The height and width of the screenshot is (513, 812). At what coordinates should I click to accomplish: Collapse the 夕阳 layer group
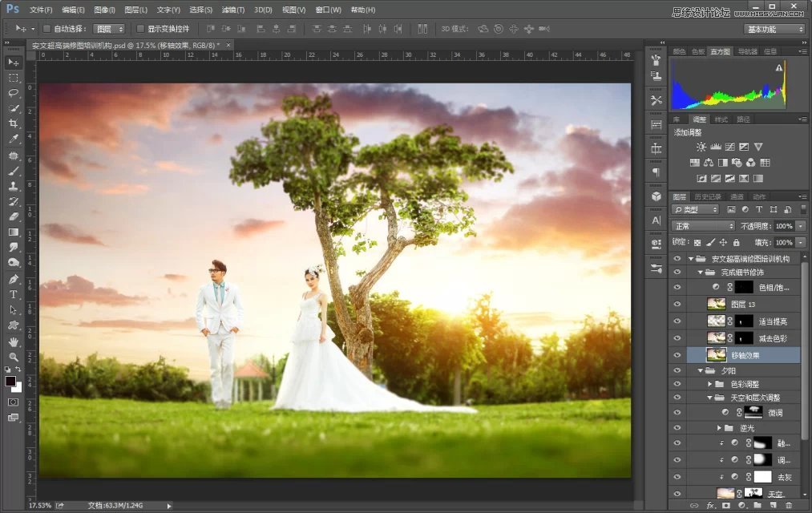[701, 370]
